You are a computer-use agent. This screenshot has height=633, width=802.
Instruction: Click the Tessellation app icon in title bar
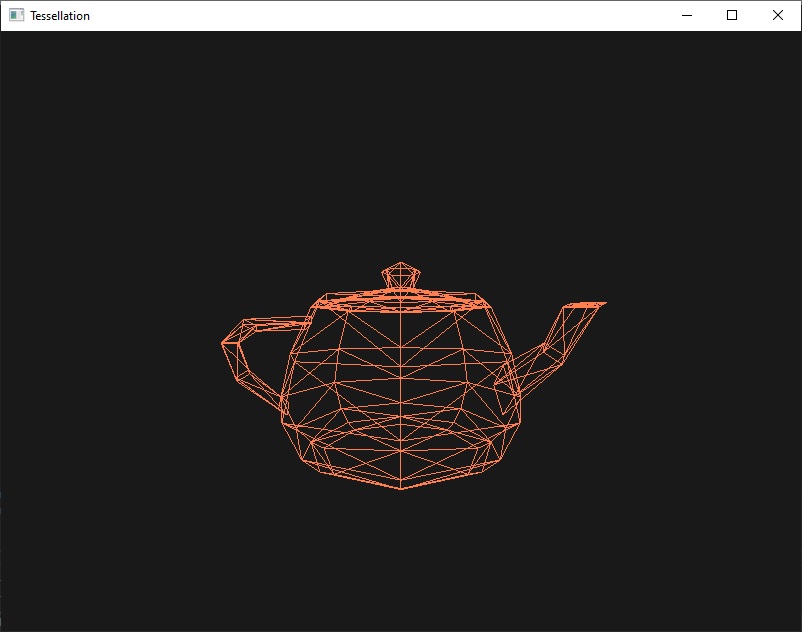click(x=16, y=15)
